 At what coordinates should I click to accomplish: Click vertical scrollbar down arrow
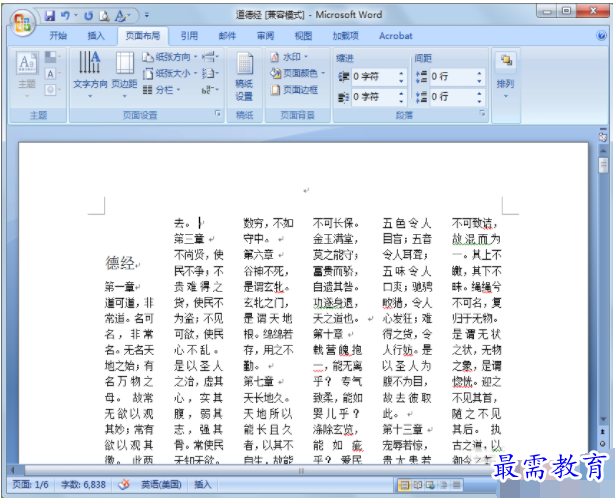[x=603, y=419]
